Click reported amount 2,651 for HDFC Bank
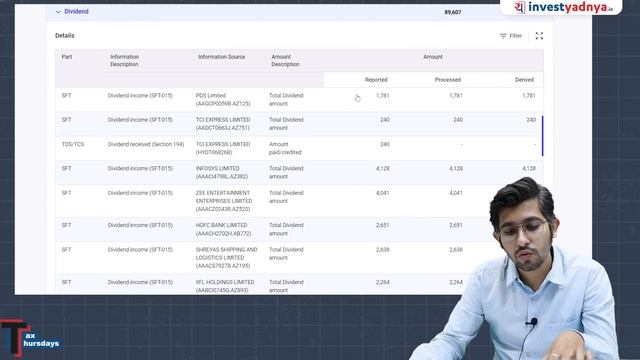This screenshot has height=360, width=640. pos(382,225)
